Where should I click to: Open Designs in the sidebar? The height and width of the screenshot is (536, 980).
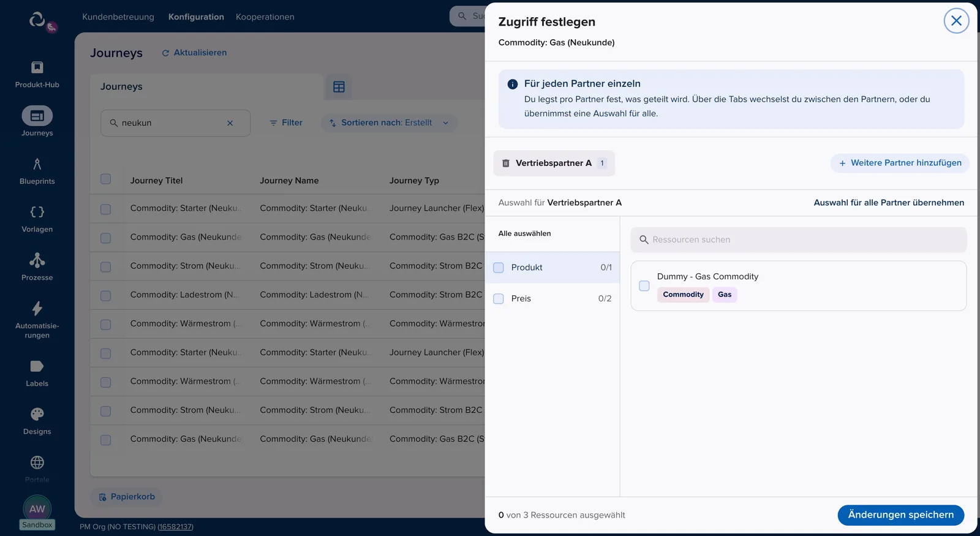37,421
